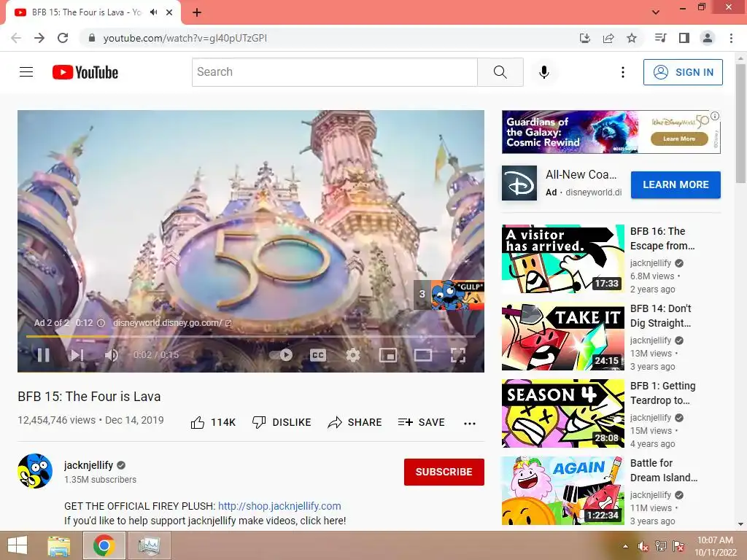The width and height of the screenshot is (747, 560).
Task: Open BFB 1 Season 4 thumbnail
Action: 562,413
